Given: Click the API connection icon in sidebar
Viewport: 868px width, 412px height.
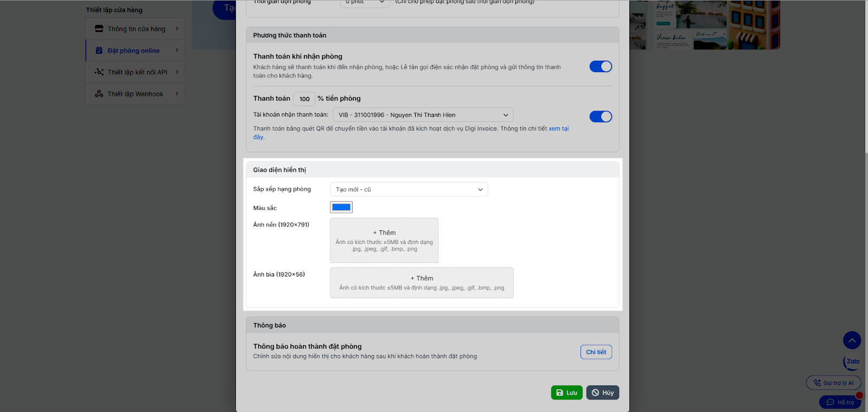Looking at the screenshot, I should click(x=99, y=72).
